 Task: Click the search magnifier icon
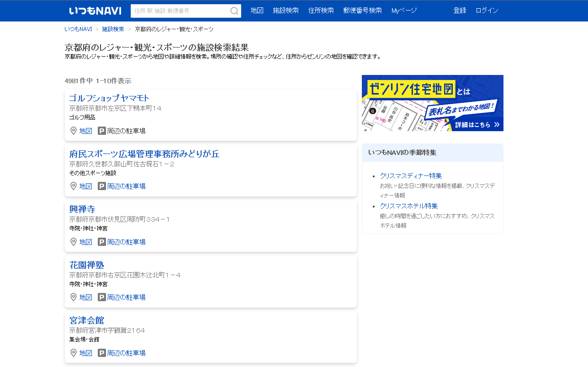(234, 11)
